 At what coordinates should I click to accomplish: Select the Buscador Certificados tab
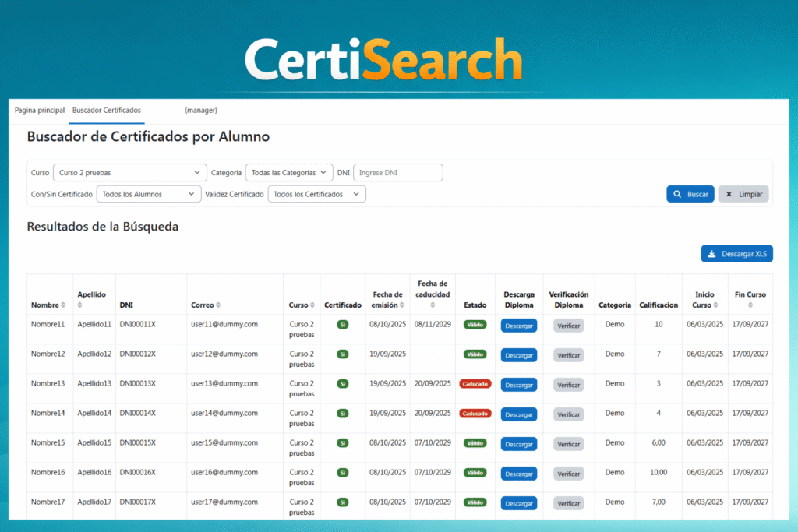point(106,110)
